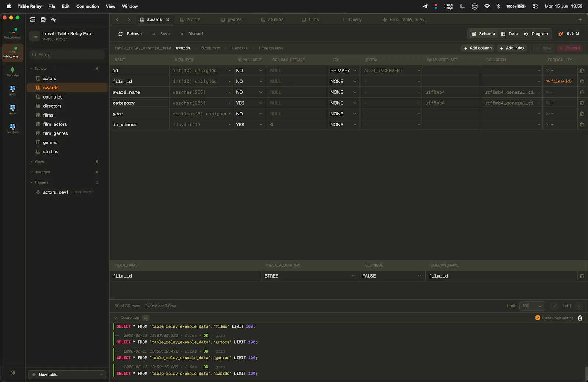
Task: Go back with the left navigation arrow
Action: tap(117, 19)
